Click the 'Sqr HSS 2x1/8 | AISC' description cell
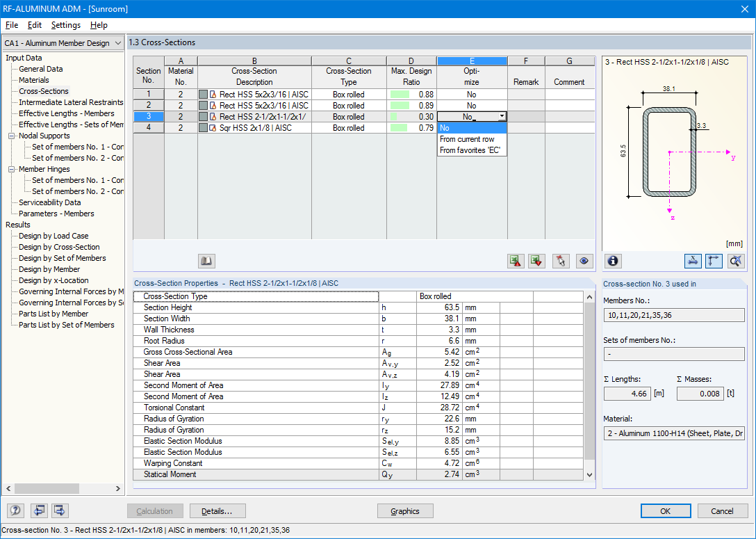Viewport: 756px width, 539px height. click(256, 128)
